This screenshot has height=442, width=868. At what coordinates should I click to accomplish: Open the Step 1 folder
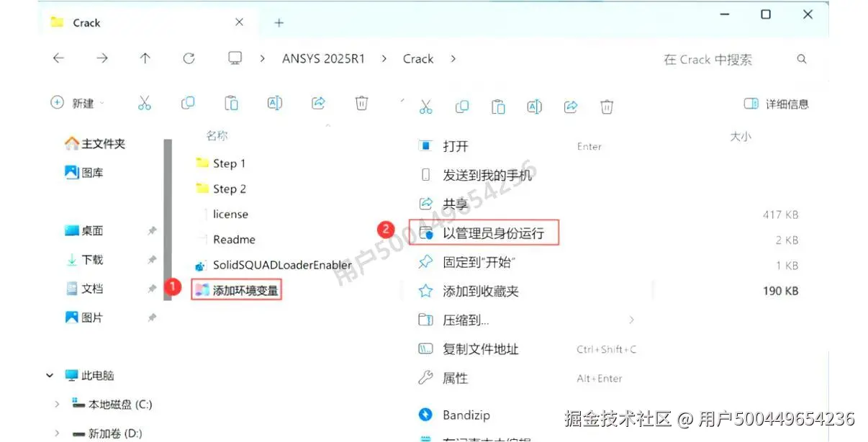click(x=228, y=163)
